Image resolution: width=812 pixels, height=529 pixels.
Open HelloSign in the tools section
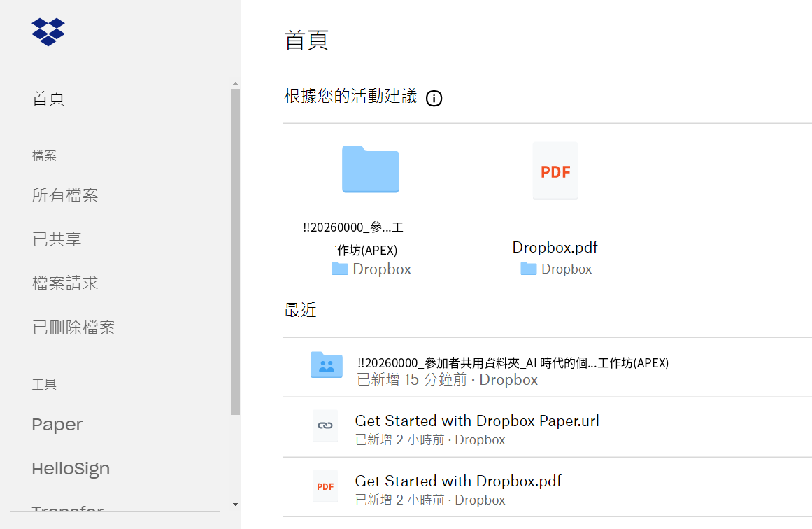click(71, 468)
